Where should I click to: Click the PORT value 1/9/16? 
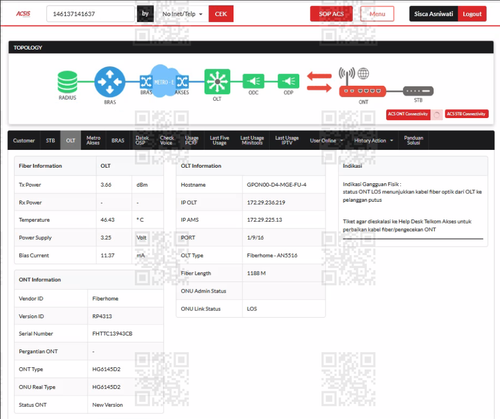[255, 238]
